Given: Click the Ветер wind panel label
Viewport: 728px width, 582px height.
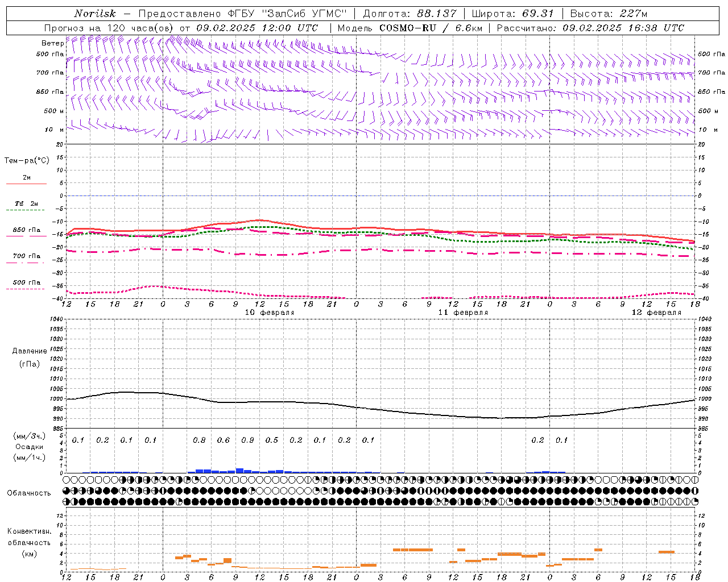Looking at the screenshot, I should (x=52, y=43).
